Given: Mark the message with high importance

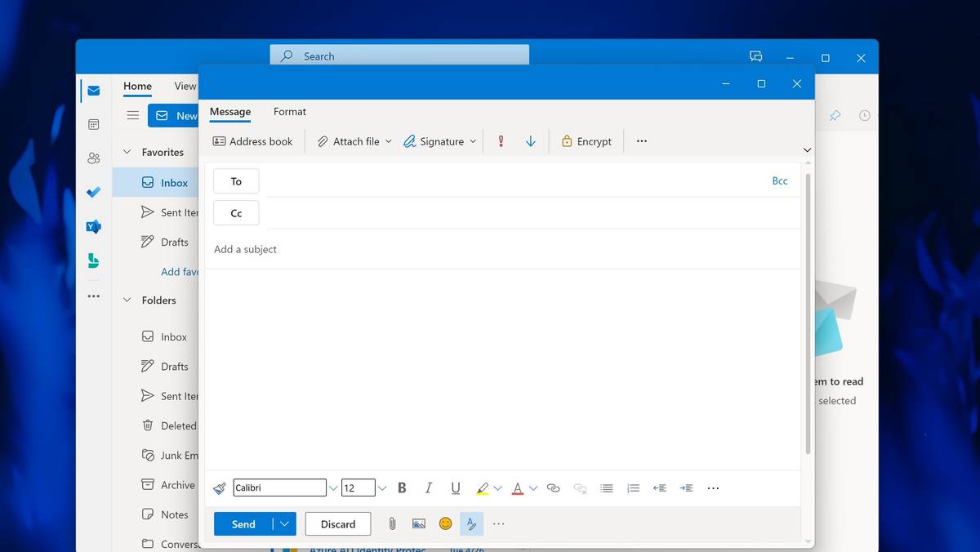Looking at the screenshot, I should 500,140.
